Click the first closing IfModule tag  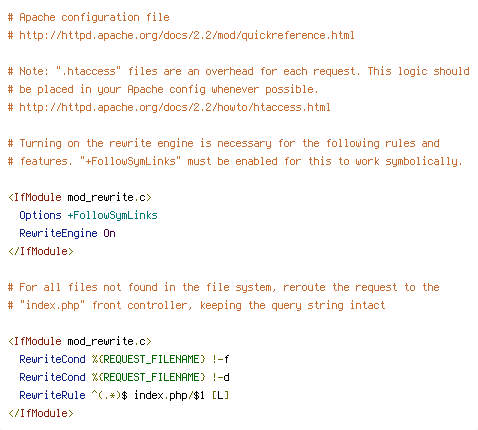tap(41, 251)
